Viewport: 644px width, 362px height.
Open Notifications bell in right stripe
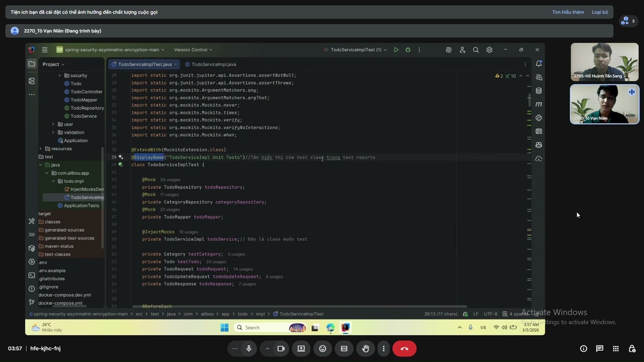pyautogui.click(x=539, y=64)
